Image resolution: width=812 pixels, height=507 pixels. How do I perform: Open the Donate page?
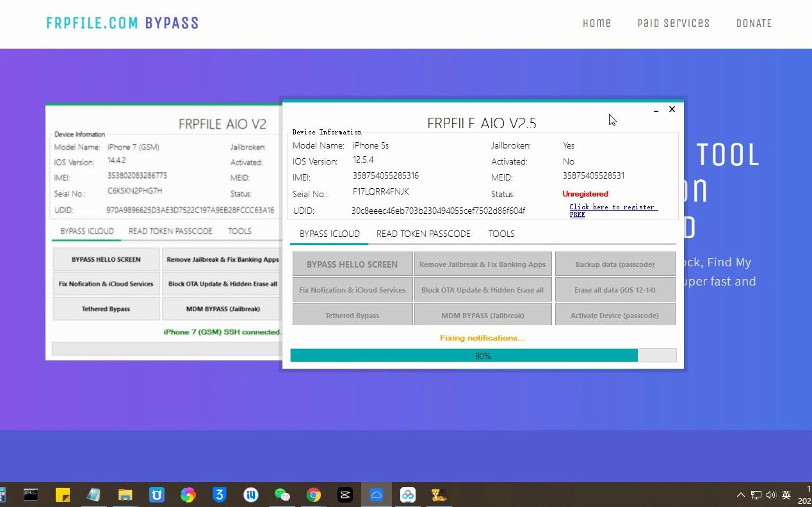754,23
